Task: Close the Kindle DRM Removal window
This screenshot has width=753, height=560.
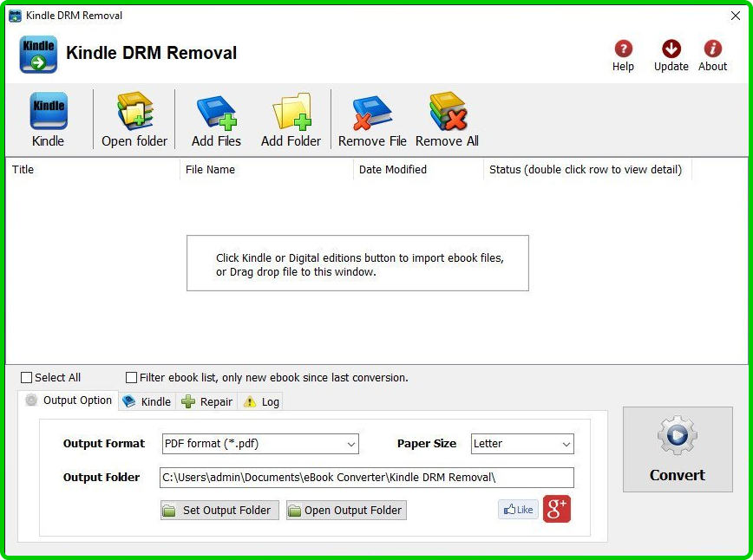Action: [736, 16]
